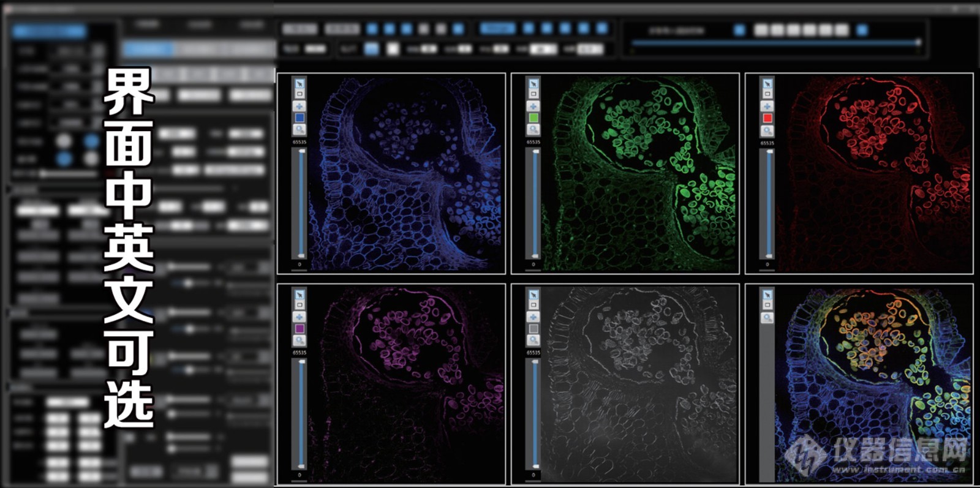The image size is (980, 488).
Task: Click the upper intensity slider handle in magenta panel
Action: 301,362
